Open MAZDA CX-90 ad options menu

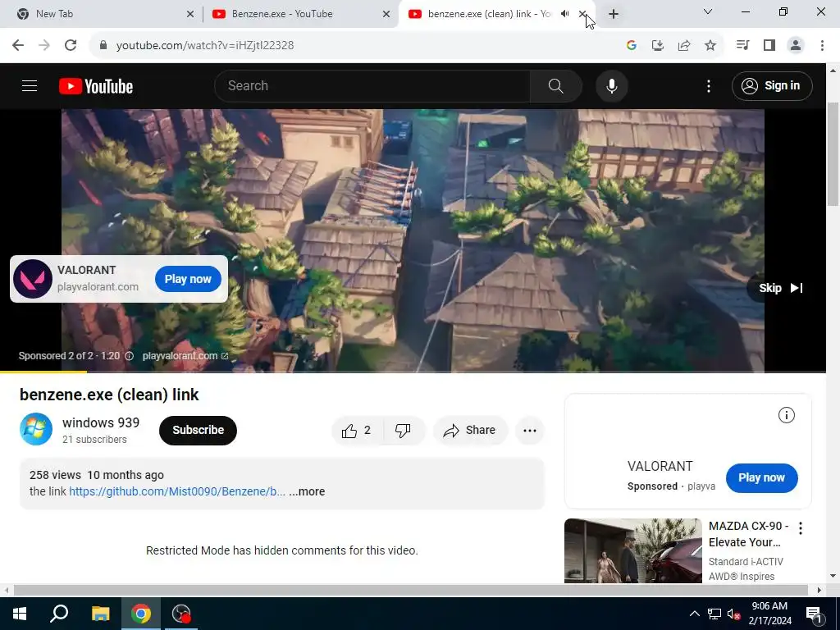(801, 528)
